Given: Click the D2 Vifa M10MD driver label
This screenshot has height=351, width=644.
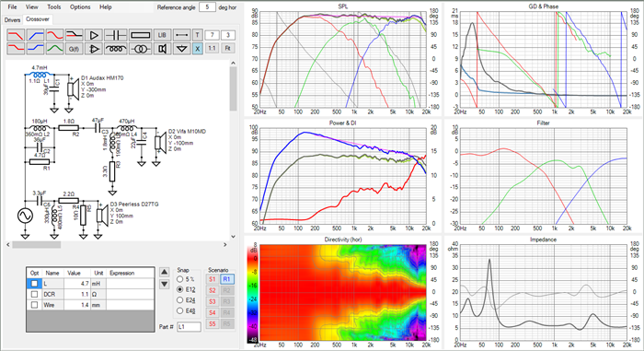Looking at the screenshot, I should coord(187,132).
